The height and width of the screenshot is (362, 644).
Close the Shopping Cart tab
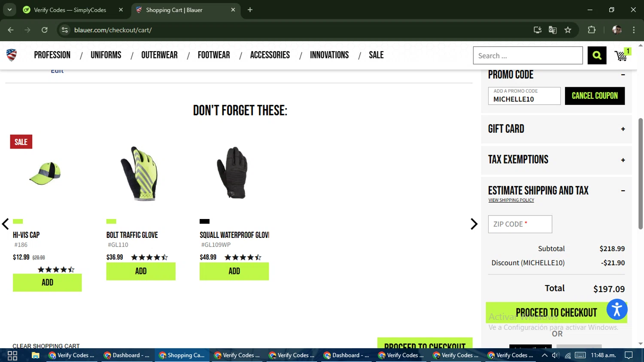(233, 10)
